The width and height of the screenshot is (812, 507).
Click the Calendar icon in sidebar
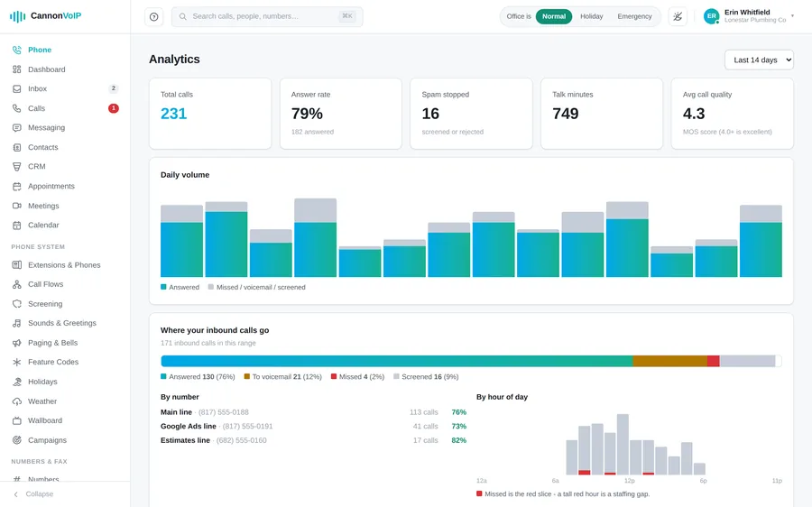pyautogui.click(x=17, y=225)
